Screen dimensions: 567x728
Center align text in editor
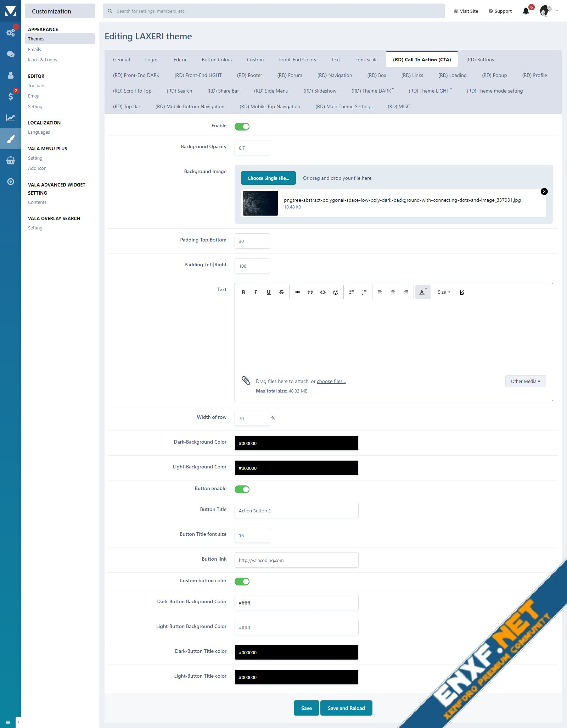(393, 292)
